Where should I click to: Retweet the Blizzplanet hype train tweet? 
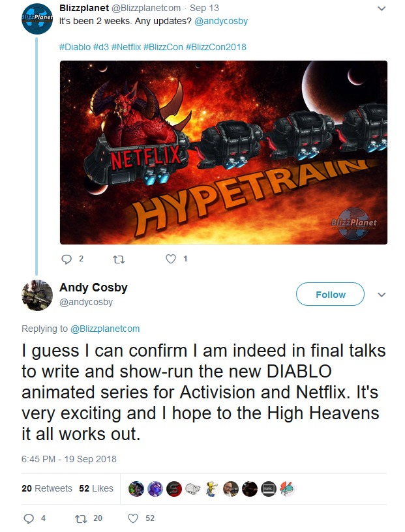[119, 259]
